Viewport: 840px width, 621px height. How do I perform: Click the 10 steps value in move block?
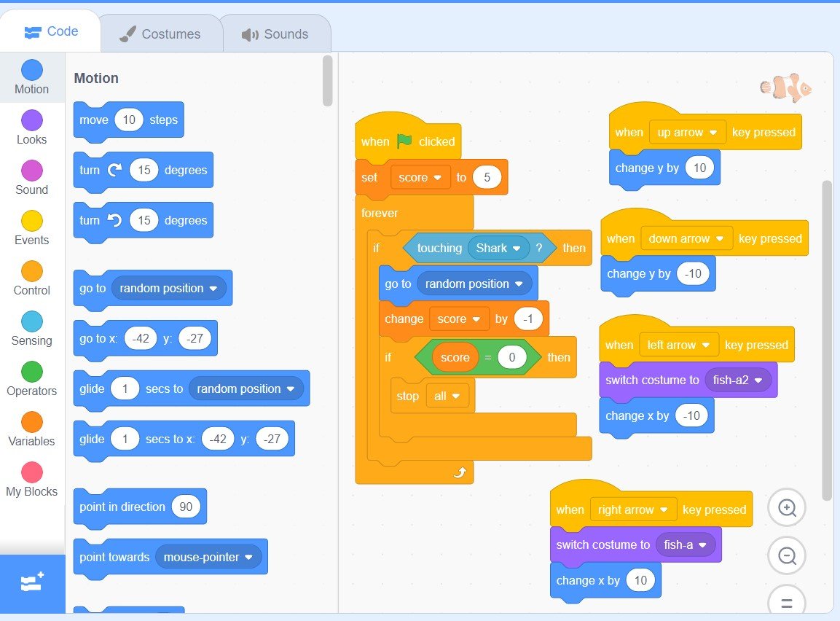tap(129, 120)
